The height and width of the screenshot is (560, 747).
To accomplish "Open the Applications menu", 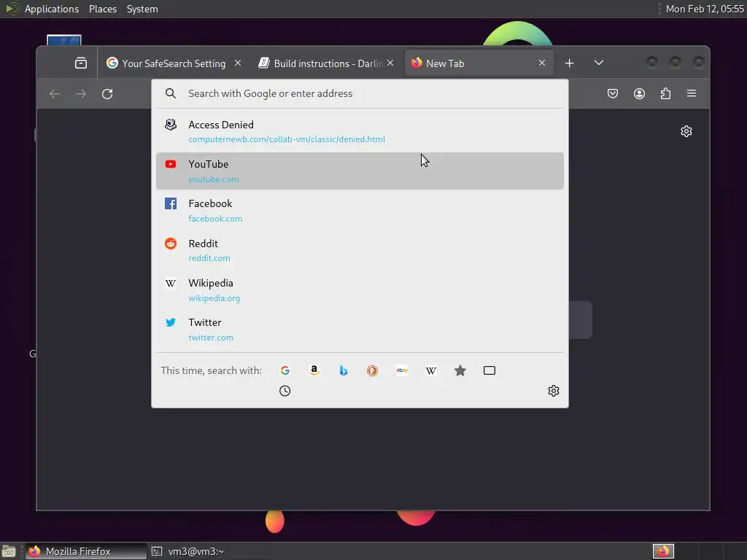I will pyautogui.click(x=52, y=9).
